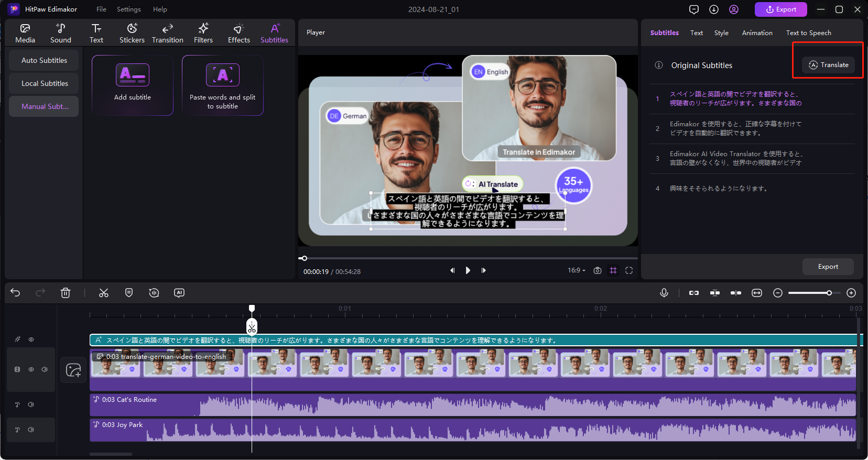
Task: Add a cover image to the video track
Action: coord(73,370)
